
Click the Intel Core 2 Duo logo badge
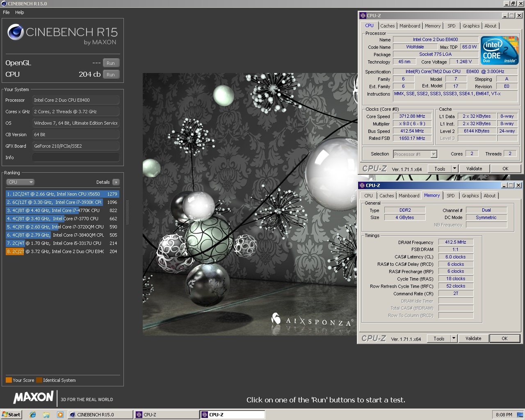tap(500, 50)
